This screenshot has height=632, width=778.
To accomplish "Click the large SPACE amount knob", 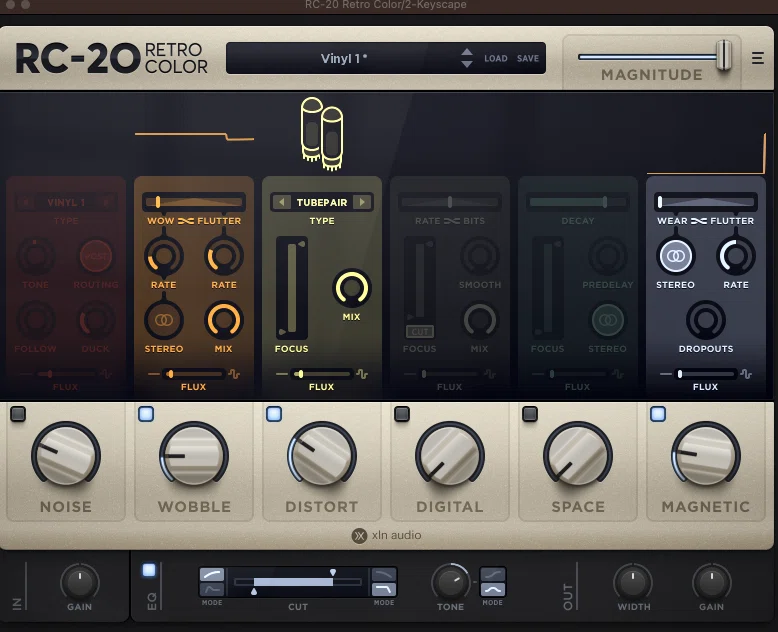I will click(x=578, y=455).
